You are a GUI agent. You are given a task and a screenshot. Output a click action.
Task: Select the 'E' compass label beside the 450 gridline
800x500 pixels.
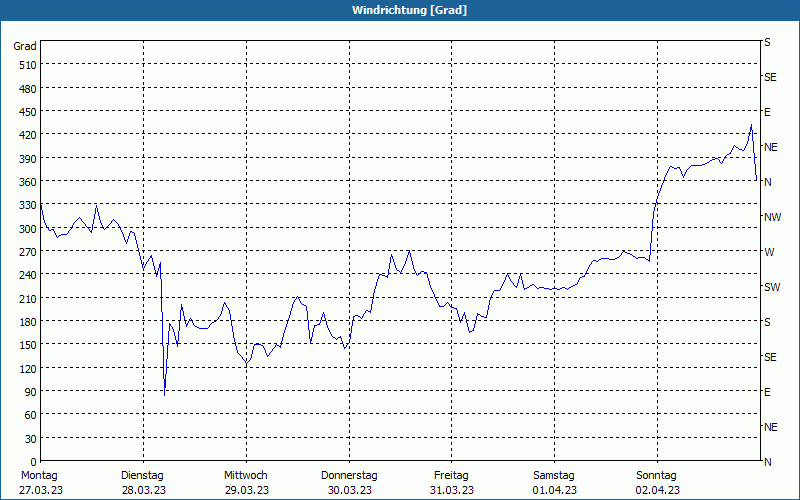[767, 112]
